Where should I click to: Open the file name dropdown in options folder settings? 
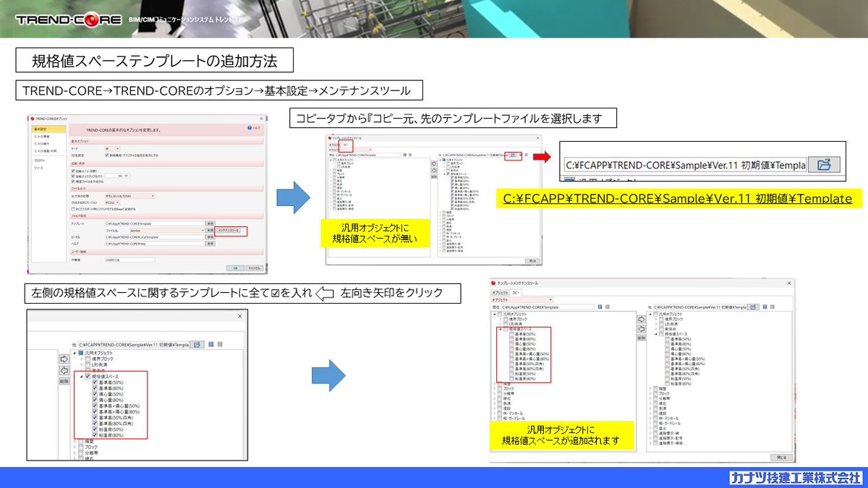[167, 230]
